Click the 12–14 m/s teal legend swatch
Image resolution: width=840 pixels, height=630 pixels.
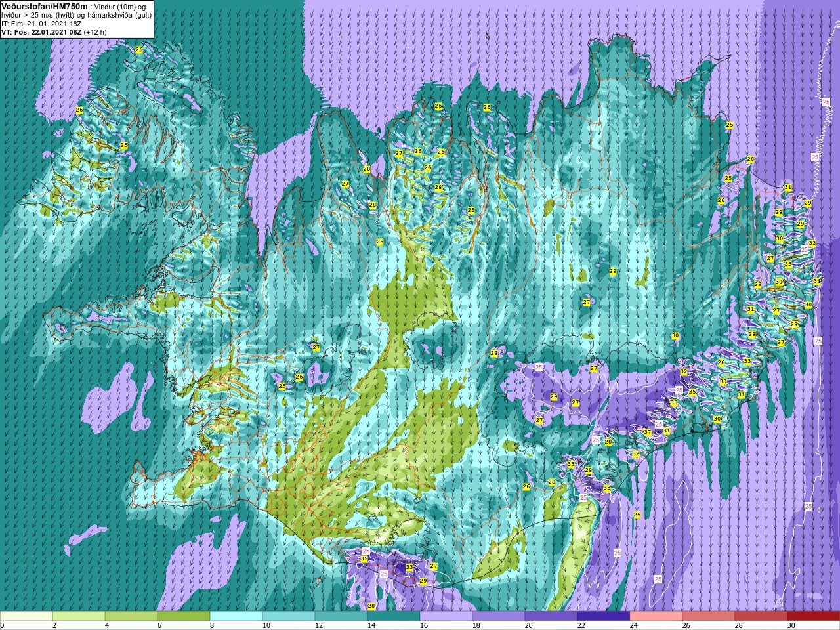click(x=341, y=616)
